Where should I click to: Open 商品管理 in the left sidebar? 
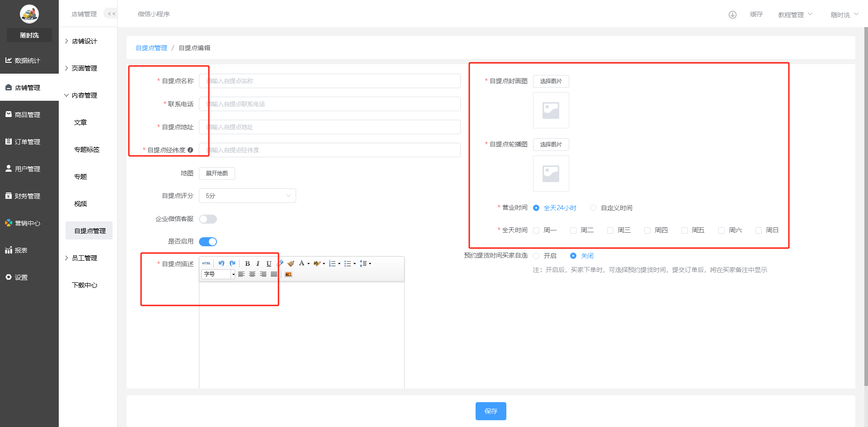tap(28, 115)
